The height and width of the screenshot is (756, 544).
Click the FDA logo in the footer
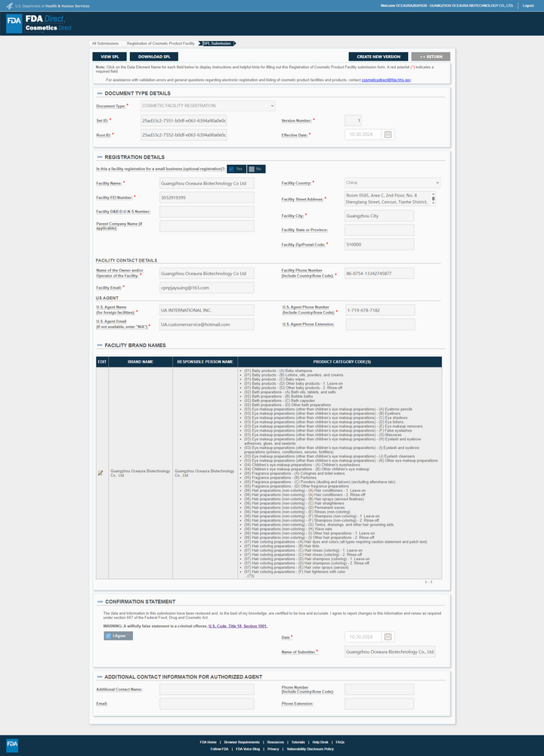pyautogui.click(x=12, y=744)
